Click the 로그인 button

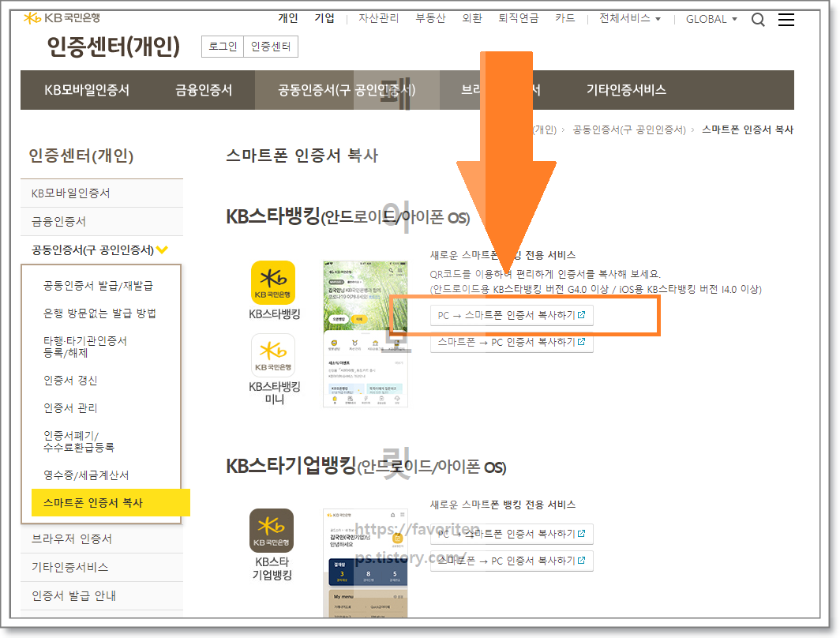[223, 47]
